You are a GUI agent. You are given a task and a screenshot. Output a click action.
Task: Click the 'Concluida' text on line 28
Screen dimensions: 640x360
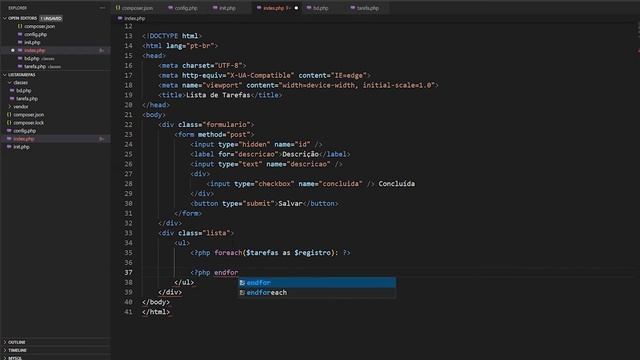click(396, 184)
